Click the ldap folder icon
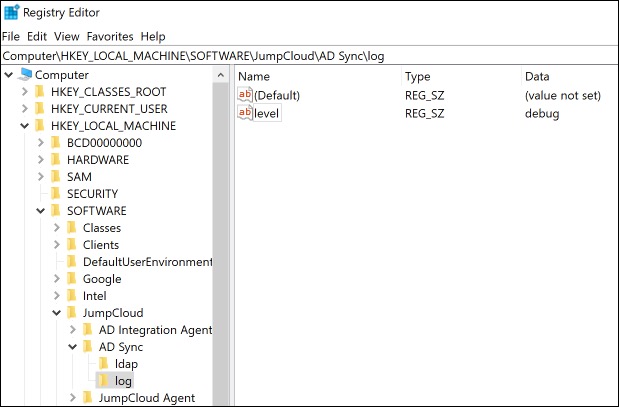This screenshot has height=407, width=619. (103, 364)
